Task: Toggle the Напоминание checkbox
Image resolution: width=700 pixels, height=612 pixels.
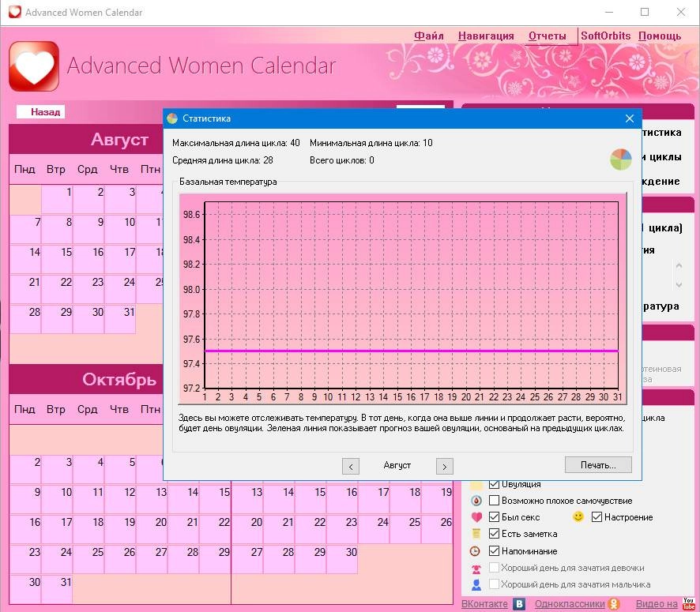Action: pyautogui.click(x=494, y=550)
